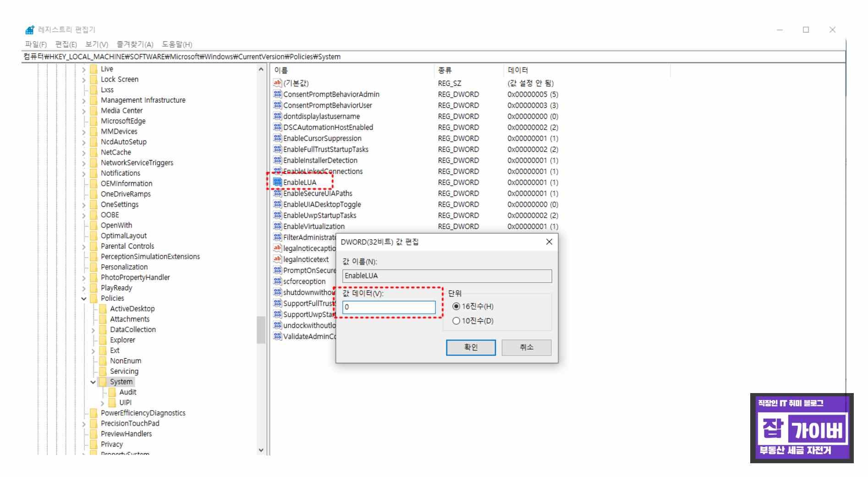The height and width of the screenshot is (477, 868).
Task: Cancel the dialog with 취소 button
Action: click(x=527, y=347)
